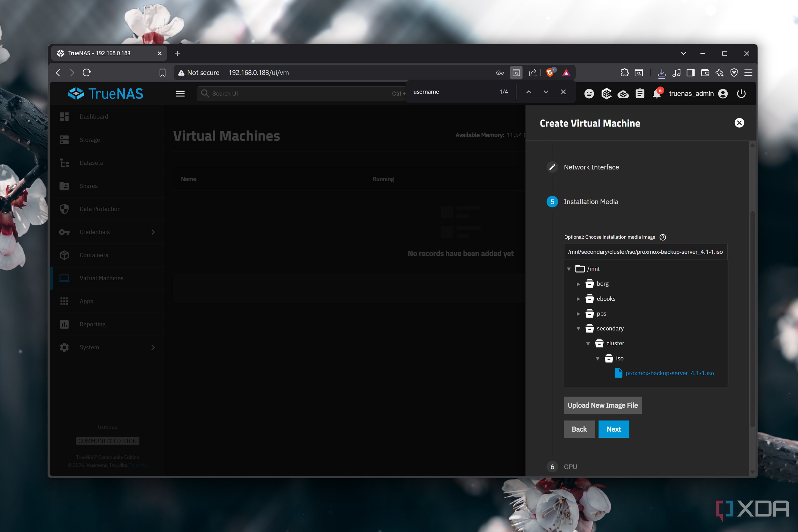Expand the pbs dataset

pos(578,314)
